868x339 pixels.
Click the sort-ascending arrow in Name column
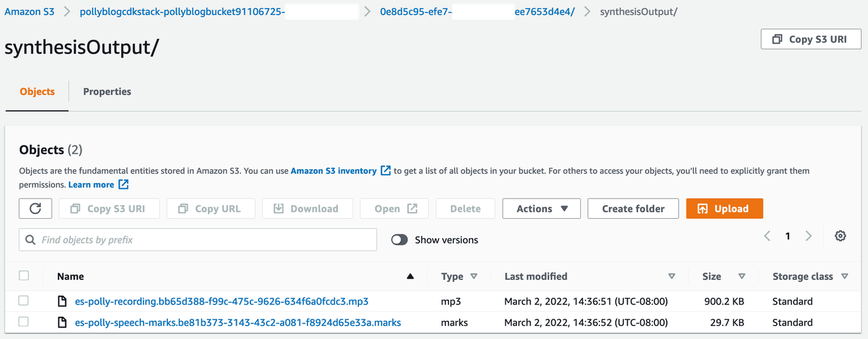click(x=410, y=276)
